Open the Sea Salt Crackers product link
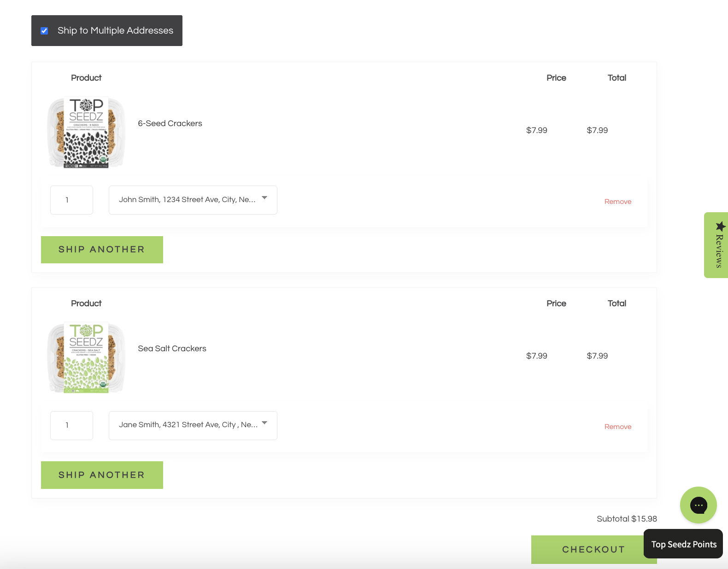728x569 pixels. [x=172, y=348]
